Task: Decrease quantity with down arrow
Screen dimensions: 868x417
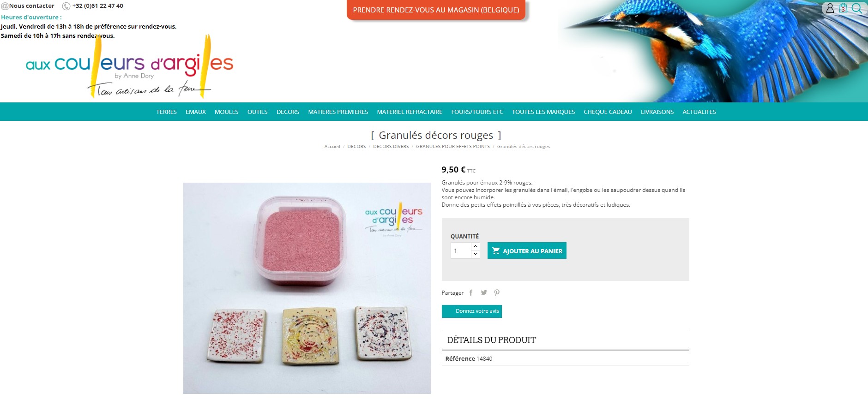Action: pyautogui.click(x=476, y=254)
